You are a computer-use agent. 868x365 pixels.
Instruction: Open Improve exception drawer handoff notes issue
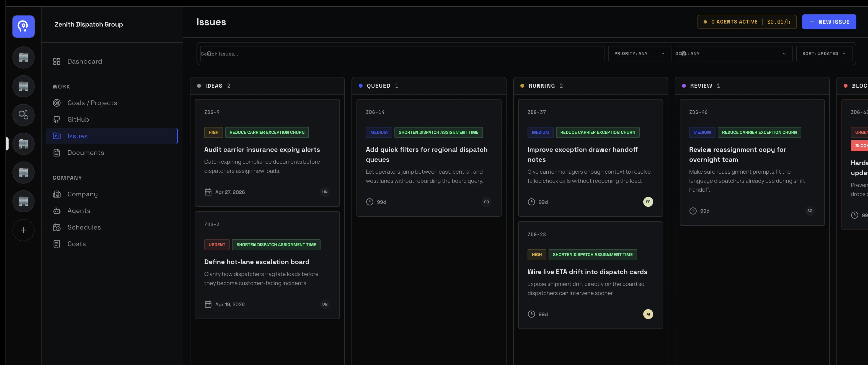[x=582, y=155]
